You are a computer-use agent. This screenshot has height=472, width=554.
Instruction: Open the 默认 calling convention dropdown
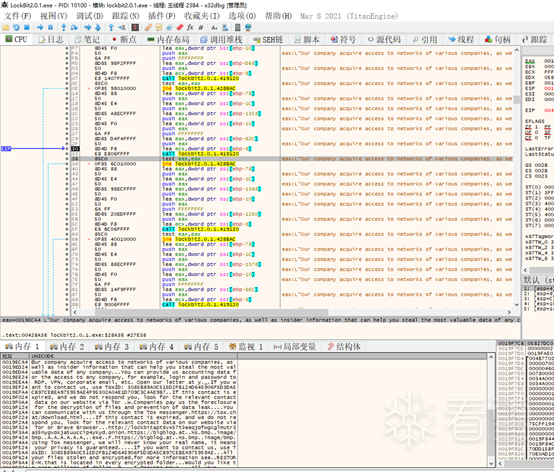click(x=538, y=280)
